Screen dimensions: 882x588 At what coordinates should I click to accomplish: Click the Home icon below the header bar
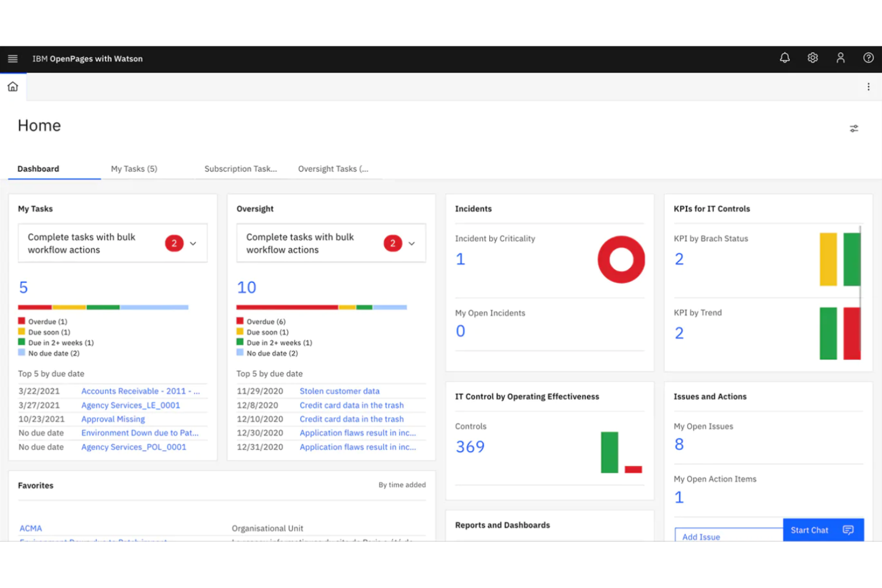pos(13,86)
